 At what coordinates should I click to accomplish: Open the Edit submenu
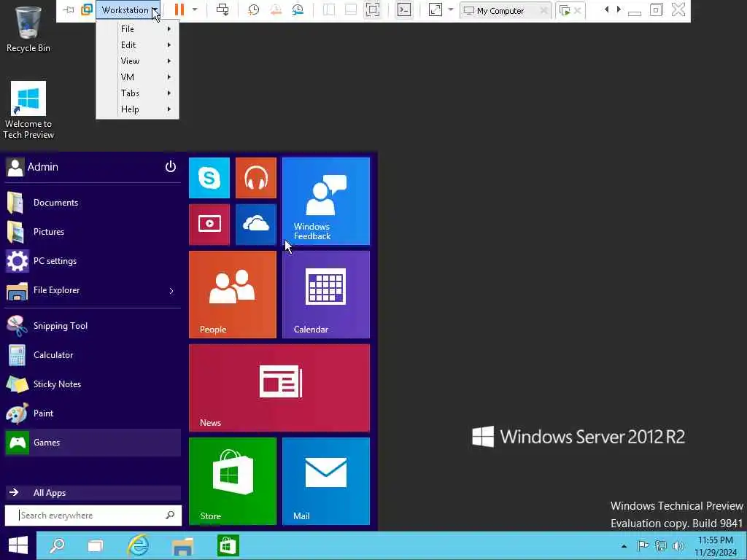(137, 44)
